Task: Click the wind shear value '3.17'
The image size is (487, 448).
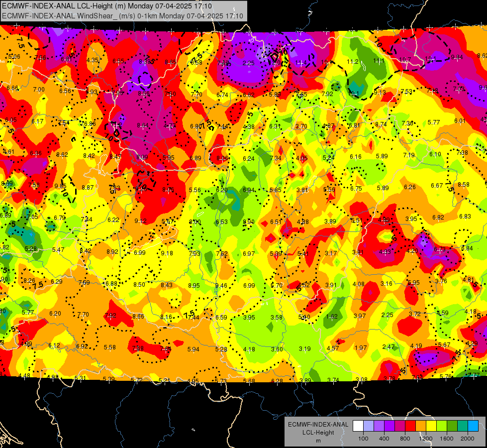Action: (x=331, y=253)
